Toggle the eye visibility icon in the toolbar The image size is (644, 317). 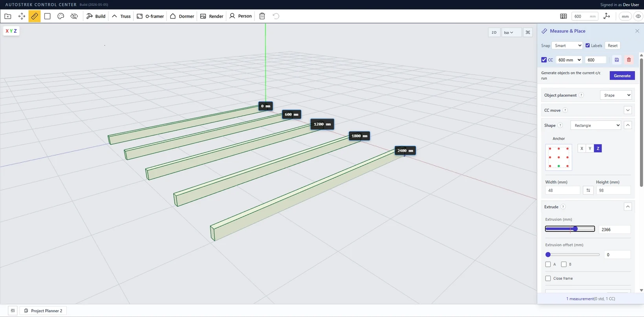point(638,16)
